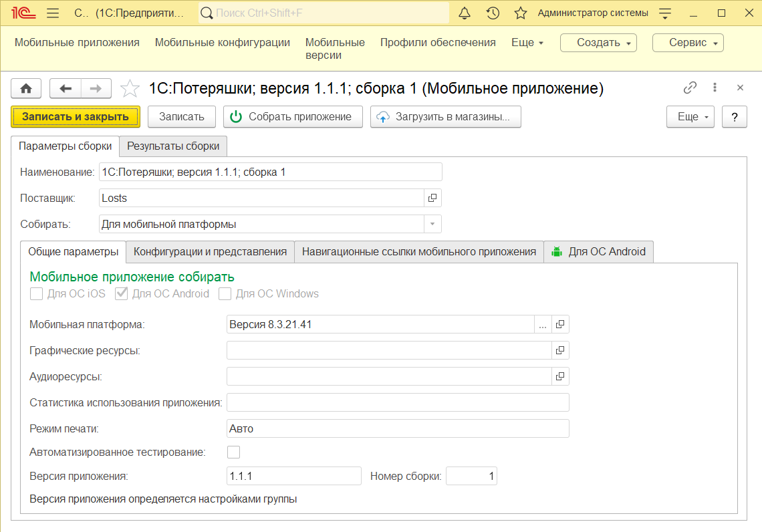Navigate back with left arrow
This screenshot has height=532, width=762.
click(x=66, y=88)
